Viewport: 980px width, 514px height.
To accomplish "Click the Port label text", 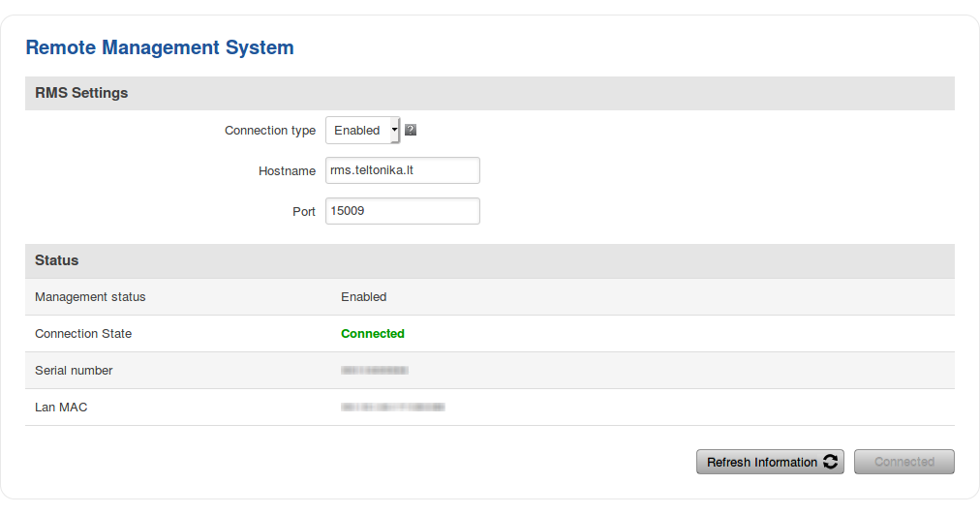I will (x=303, y=212).
